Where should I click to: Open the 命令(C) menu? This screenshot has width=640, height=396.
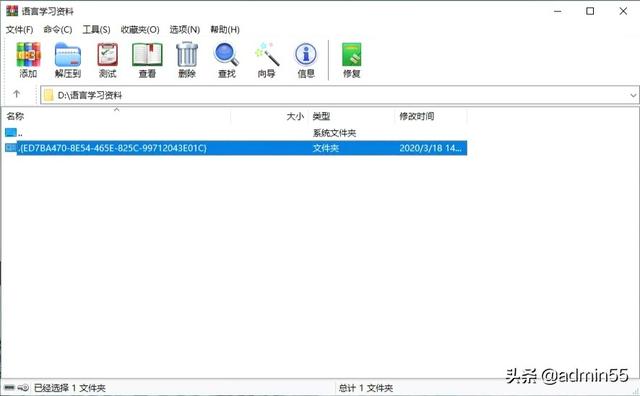point(58,29)
